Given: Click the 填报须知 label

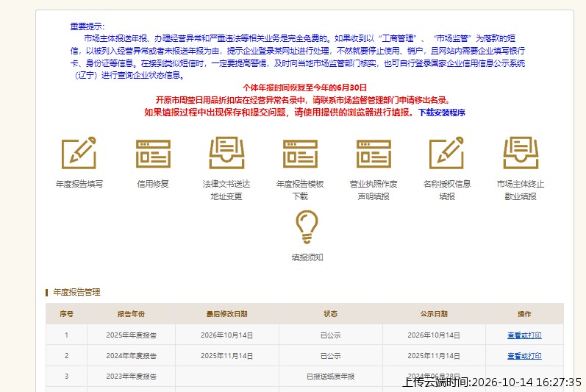Looking at the screenshot, I should click(307, 257).
